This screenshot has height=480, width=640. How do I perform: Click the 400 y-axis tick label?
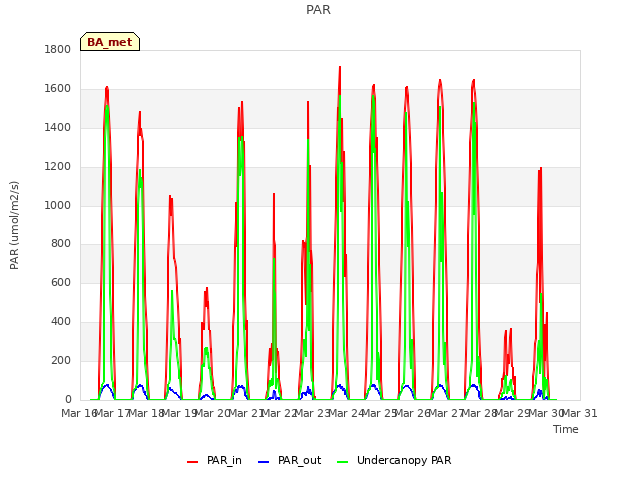coord(61,322)
